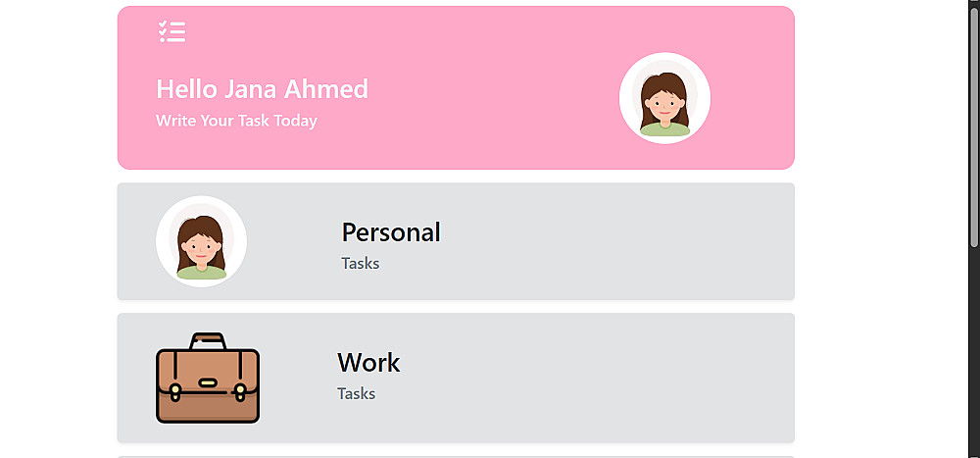Select the Tasks label under Work
The width and height of the screenshot is (980, 458).
pos(356,393)
